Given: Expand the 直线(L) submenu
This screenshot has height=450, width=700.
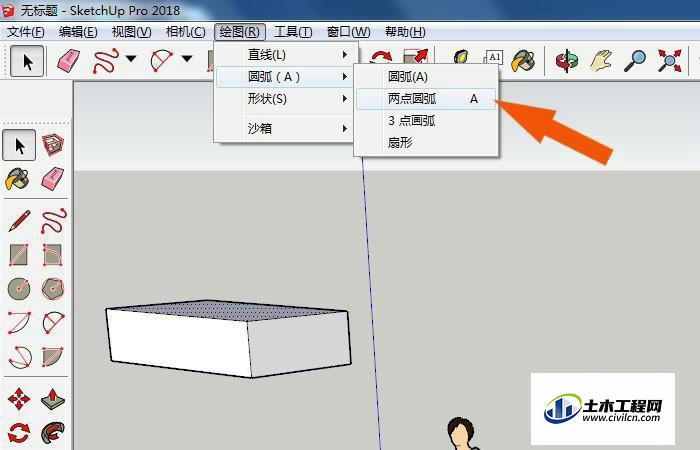Looking at the screenshot, I should 286,55.
